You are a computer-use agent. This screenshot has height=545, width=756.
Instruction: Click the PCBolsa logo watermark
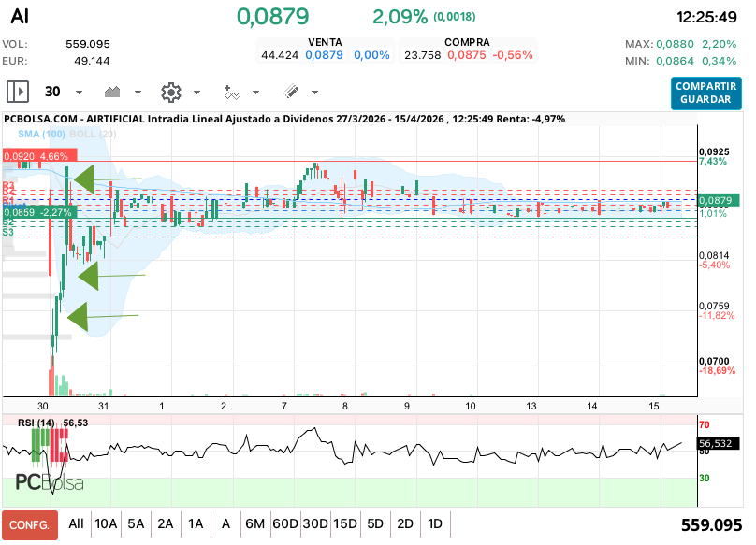[49, 482]
